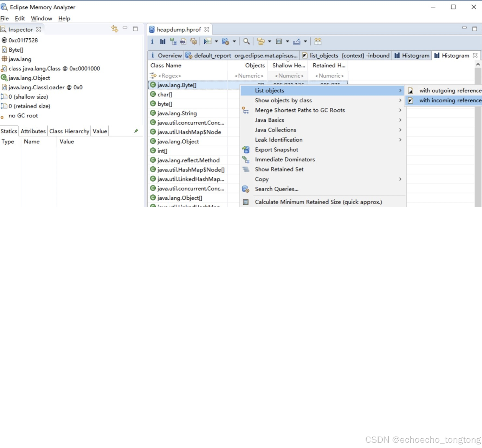Sort by the Class Name column header
This screenshot has width=482, height=448.
click(x=187, y=65)
